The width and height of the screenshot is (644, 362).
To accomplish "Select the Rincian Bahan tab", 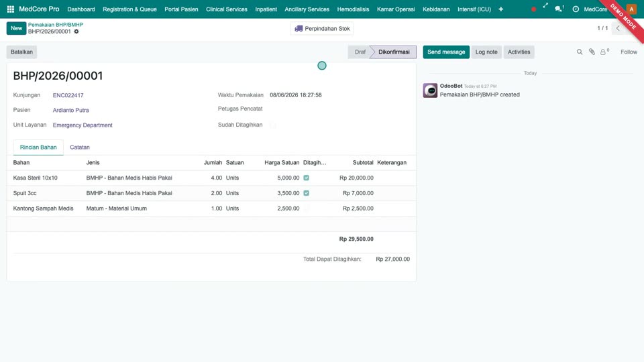I will [x=38, y=147].
